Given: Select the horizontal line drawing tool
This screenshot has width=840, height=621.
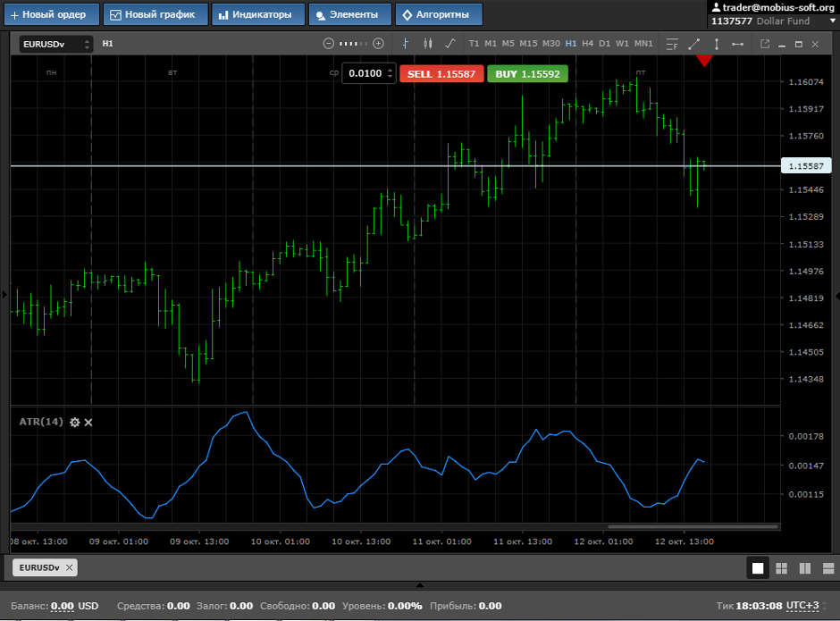Looking at the screenshot, I should [737, 44].
